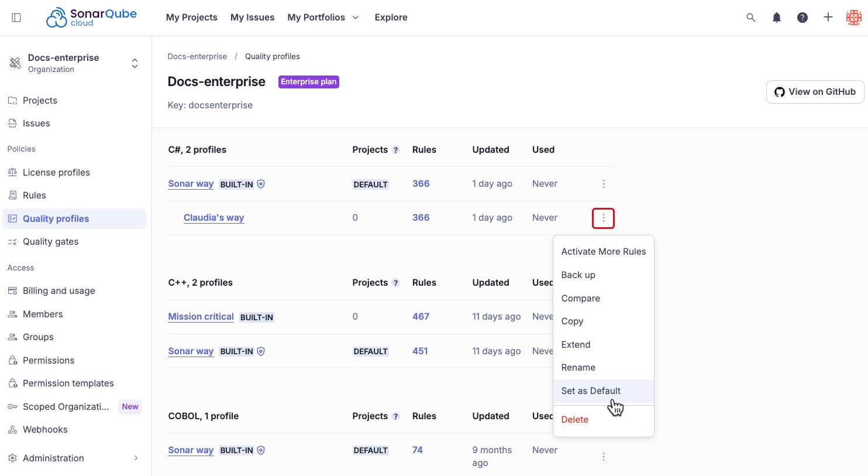The width and height of the screenshot is (868, 476).
Task: Click the help icon beside COBOL Projects header
Action: click(396, 416)
